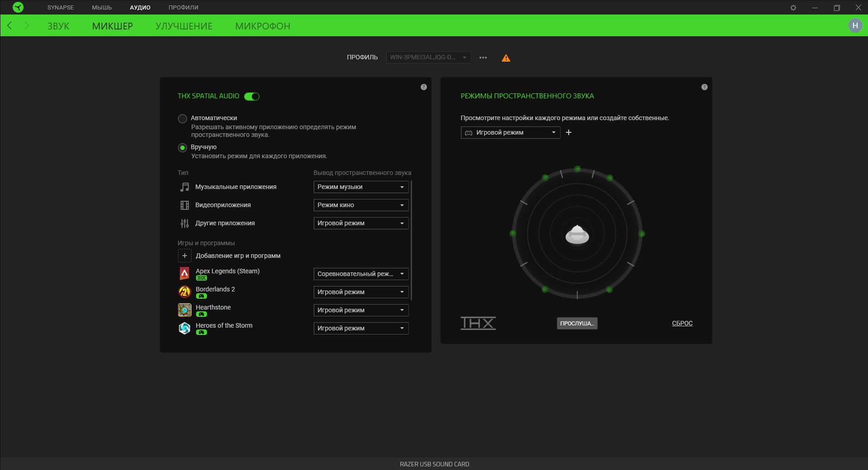
Task: Open the МИКШЕР tab
Action: [112, 26]
